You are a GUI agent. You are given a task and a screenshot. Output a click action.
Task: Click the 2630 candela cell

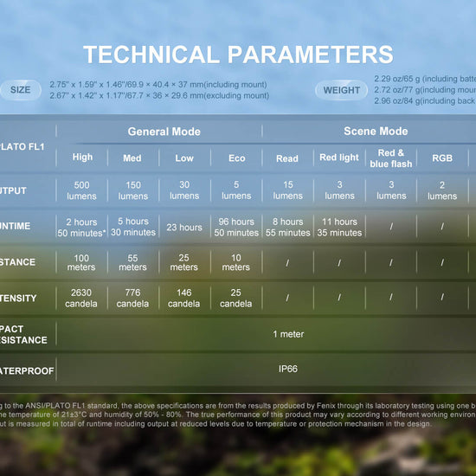[x=81, y=298]
